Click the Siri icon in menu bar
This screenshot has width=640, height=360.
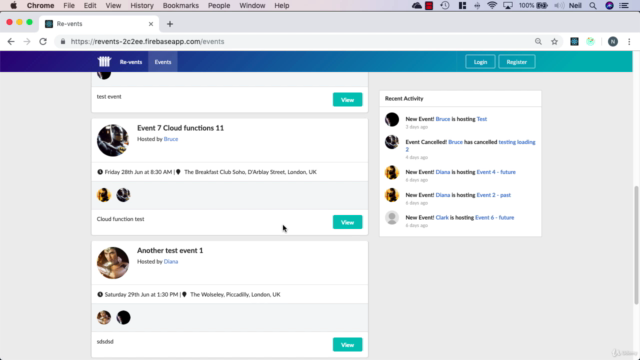pos(609,5)
